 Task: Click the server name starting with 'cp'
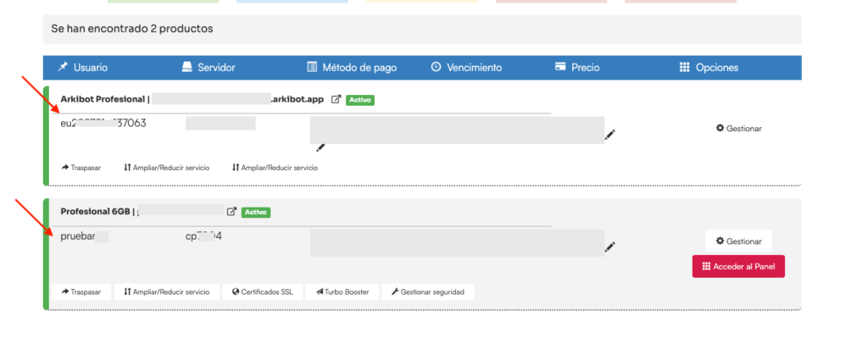coord(203,236)
